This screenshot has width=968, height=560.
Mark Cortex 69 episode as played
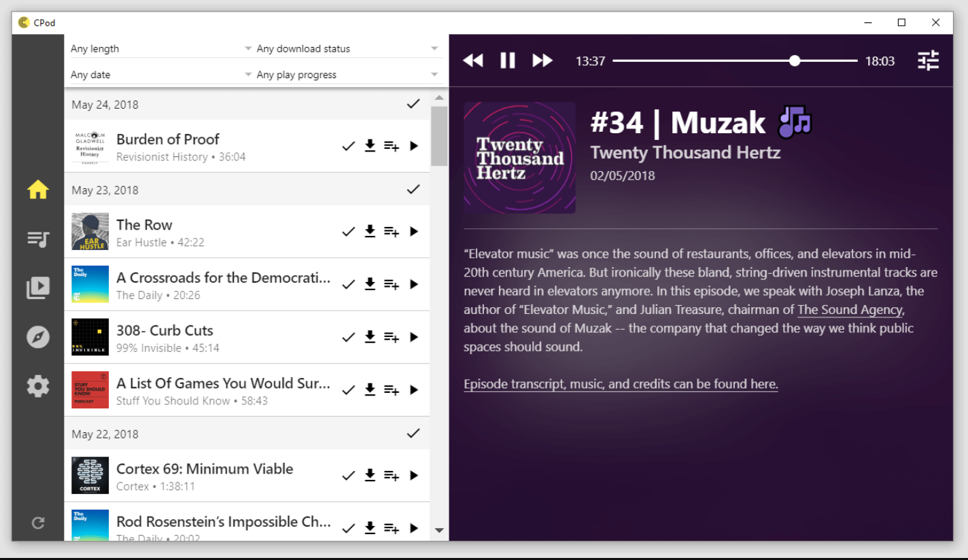(349, 476)
